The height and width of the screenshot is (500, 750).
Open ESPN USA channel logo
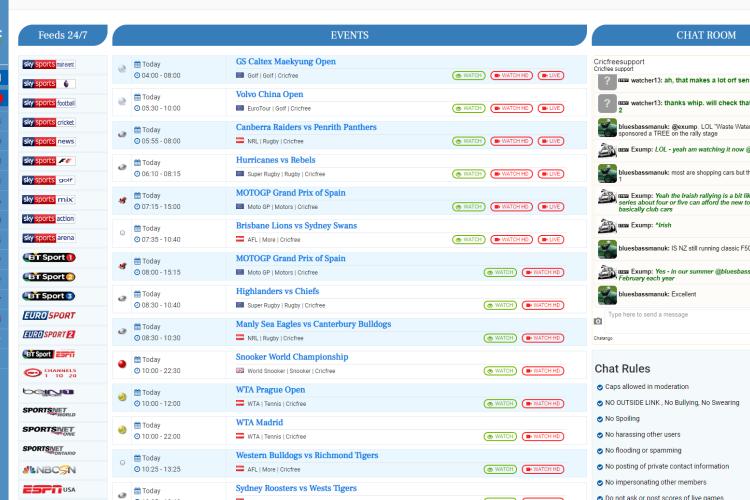49,489
